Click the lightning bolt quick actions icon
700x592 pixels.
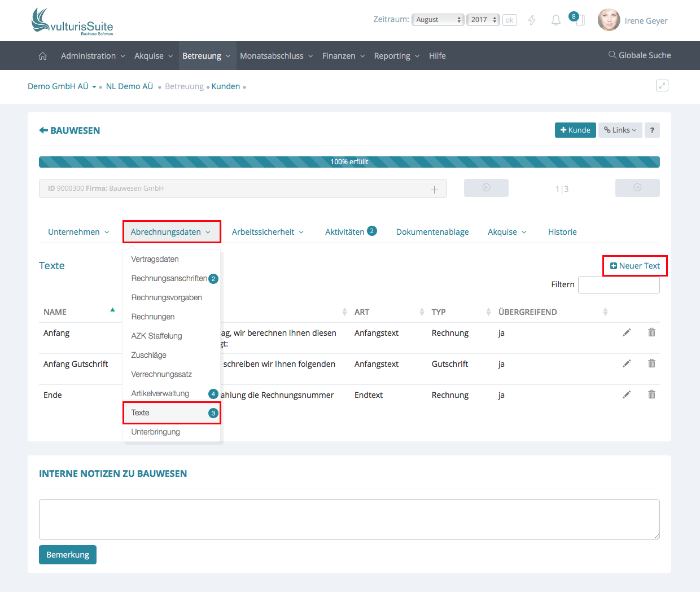[531, 20]
